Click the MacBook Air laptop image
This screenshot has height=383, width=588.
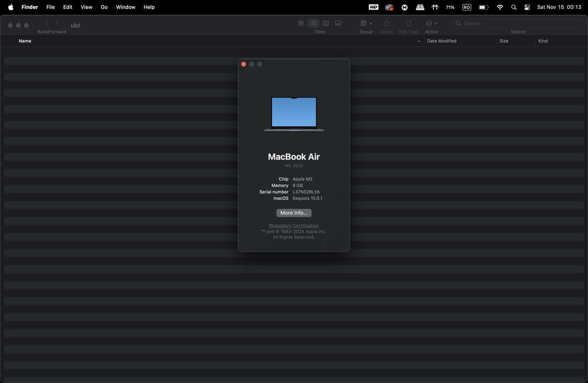tap(293, 114)
